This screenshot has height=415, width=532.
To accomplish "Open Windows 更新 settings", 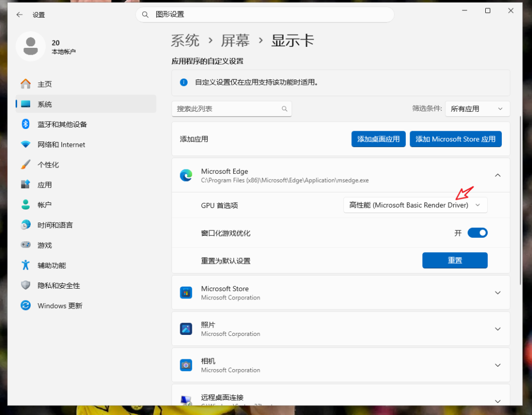I will 86,306.
